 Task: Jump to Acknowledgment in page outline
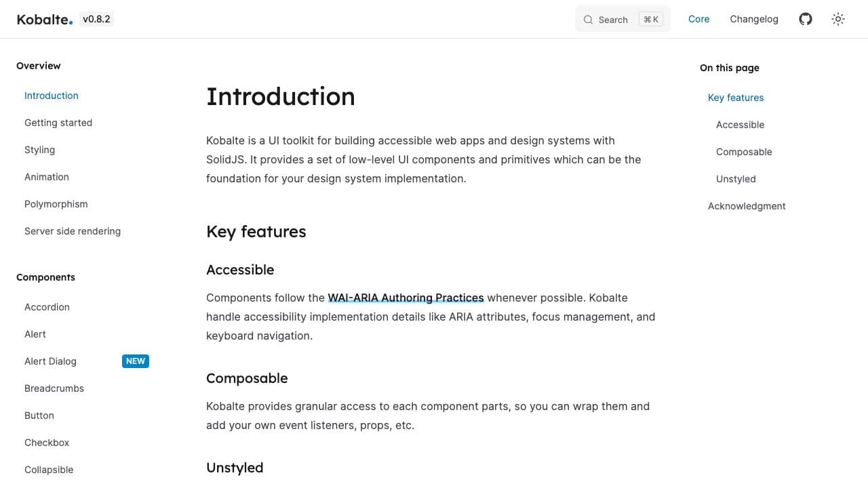746,206
